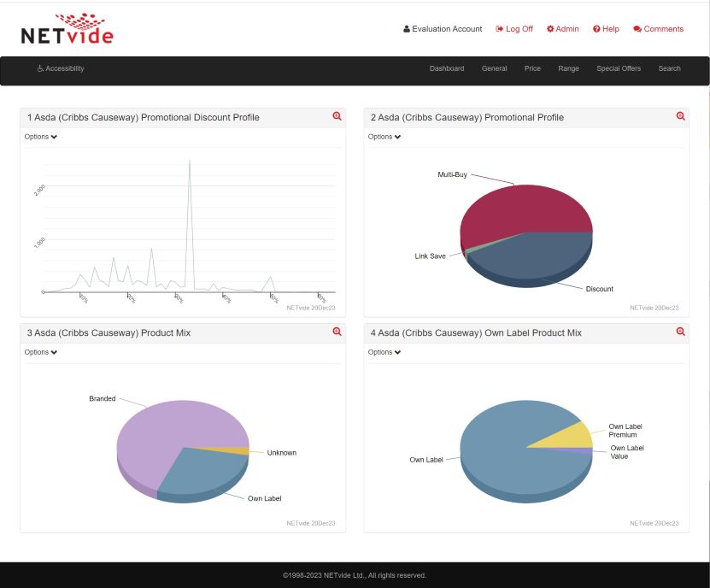Zoom the Promotional Discount Profile chart
This screenshot has height=588, width=710.
337,116
